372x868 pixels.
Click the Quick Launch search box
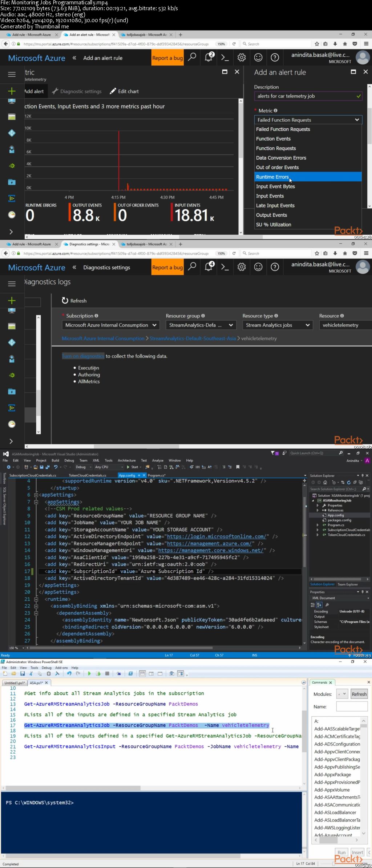coord(316,453)
